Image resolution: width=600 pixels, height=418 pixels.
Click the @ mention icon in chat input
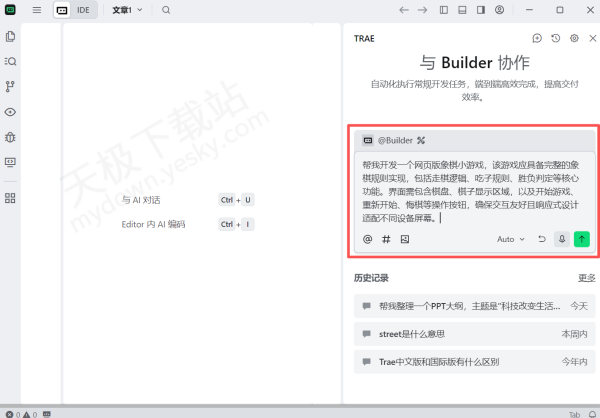point(367,239)
